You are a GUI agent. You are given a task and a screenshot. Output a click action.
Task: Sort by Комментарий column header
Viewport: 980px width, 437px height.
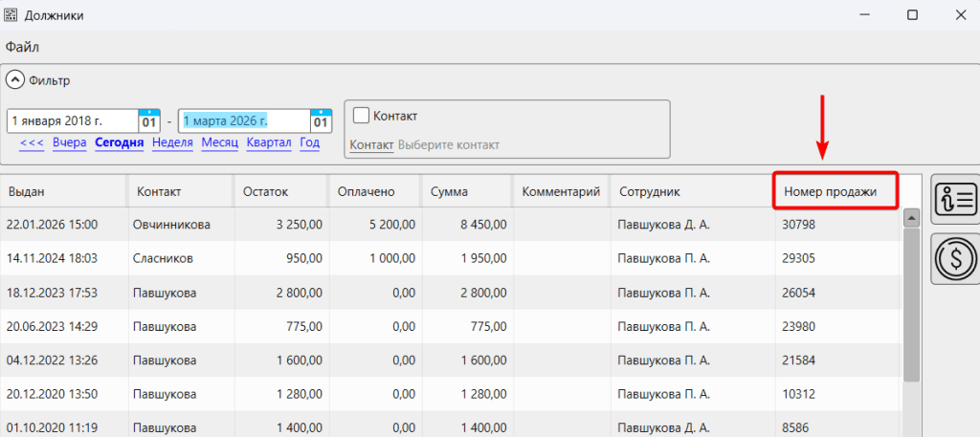[561, 191]
